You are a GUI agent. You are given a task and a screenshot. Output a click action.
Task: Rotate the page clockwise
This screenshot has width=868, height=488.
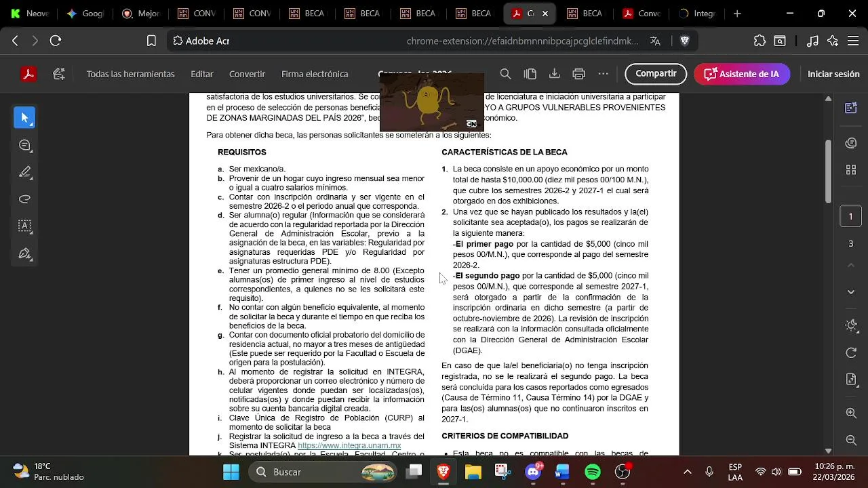pos(851,352)
